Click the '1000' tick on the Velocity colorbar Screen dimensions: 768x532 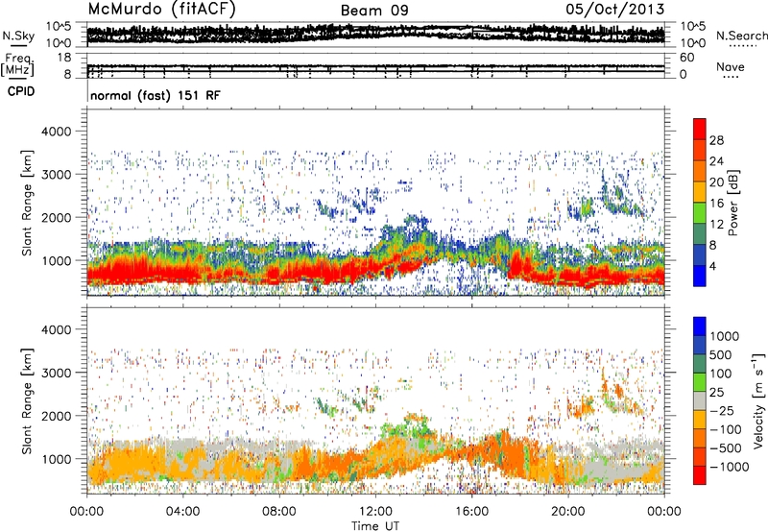[x=725, y=336]
